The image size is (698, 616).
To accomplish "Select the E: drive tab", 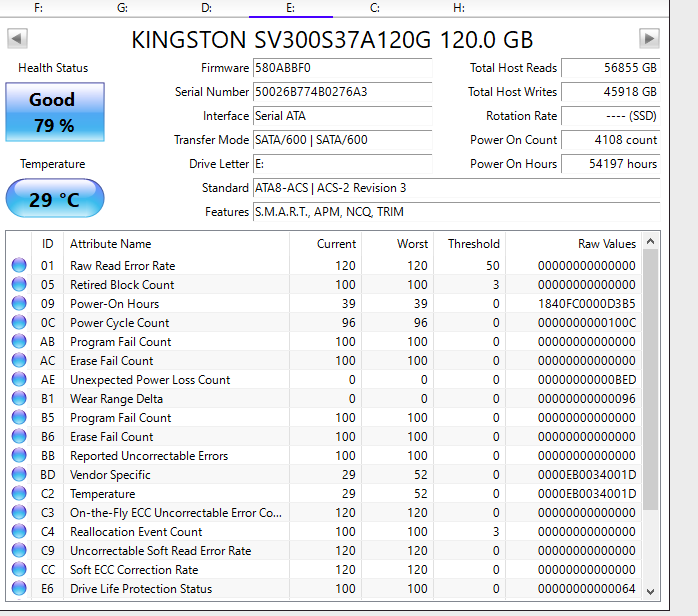I will click(291, 8).
